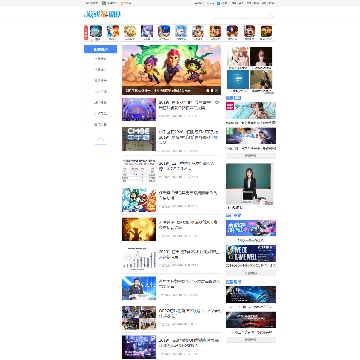Image resolution: width=360 pixels, height=360 pixels.
Task: Open the woman-at-chalkboard video thumbnail
Action: [x=250, y=184]
